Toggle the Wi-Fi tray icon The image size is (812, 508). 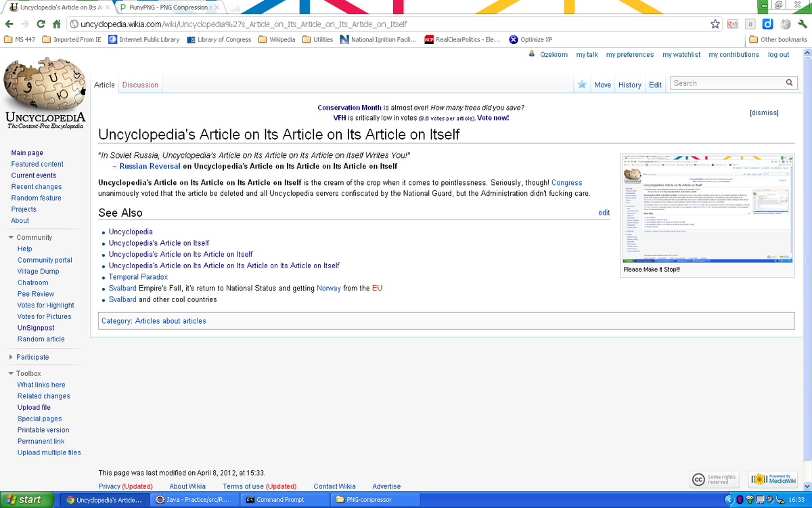click(x=749, y=500)
